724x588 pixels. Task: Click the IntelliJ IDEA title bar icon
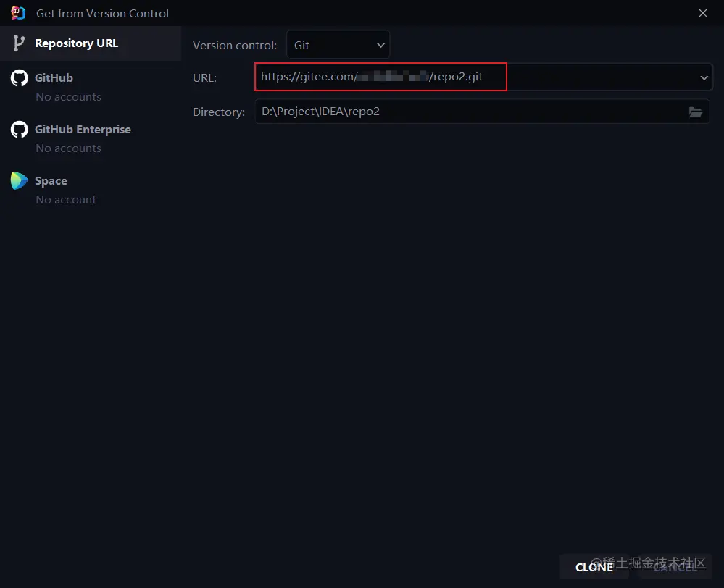pyautogui.click(x=18, y=13)
